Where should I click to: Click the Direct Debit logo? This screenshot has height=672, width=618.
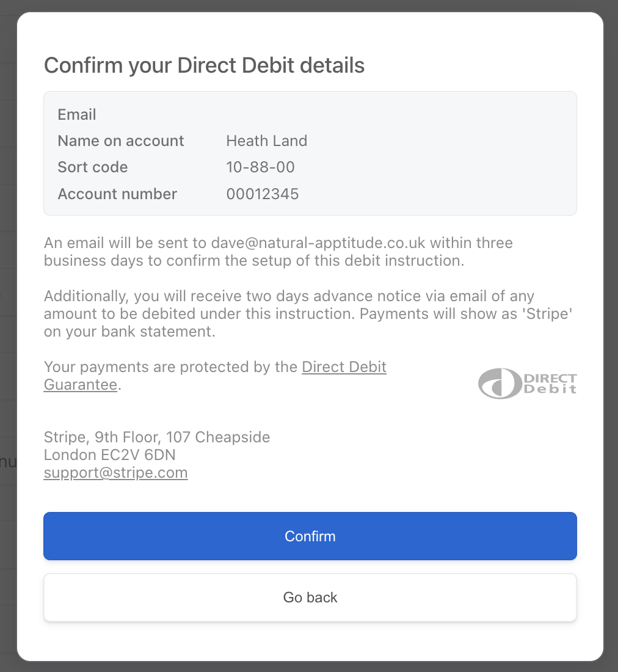(x=528, y=383)
